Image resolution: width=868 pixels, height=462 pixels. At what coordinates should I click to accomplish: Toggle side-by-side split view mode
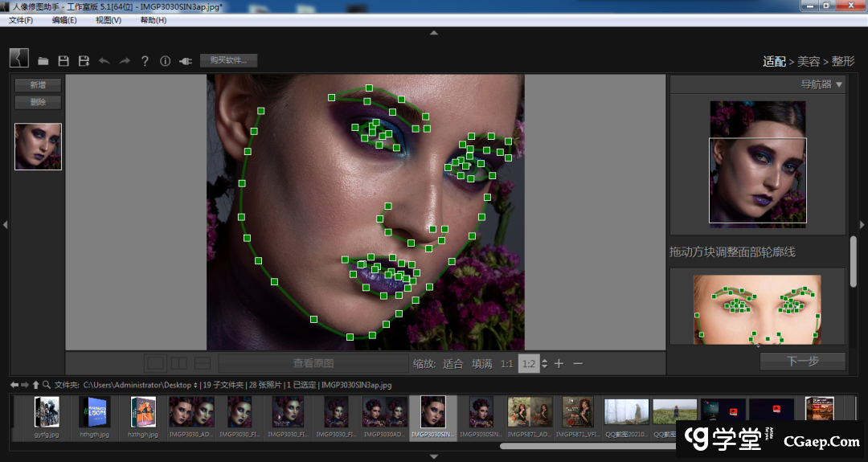[x=179, y=363]
